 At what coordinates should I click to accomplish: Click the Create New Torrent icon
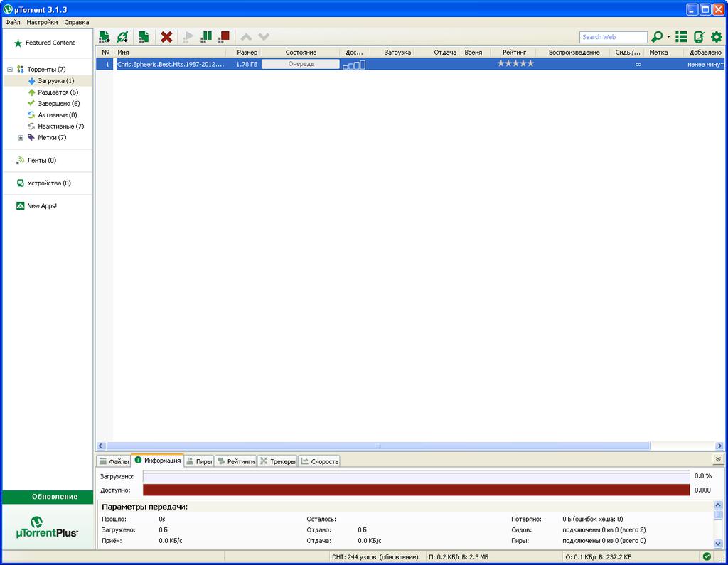(143, 37)
